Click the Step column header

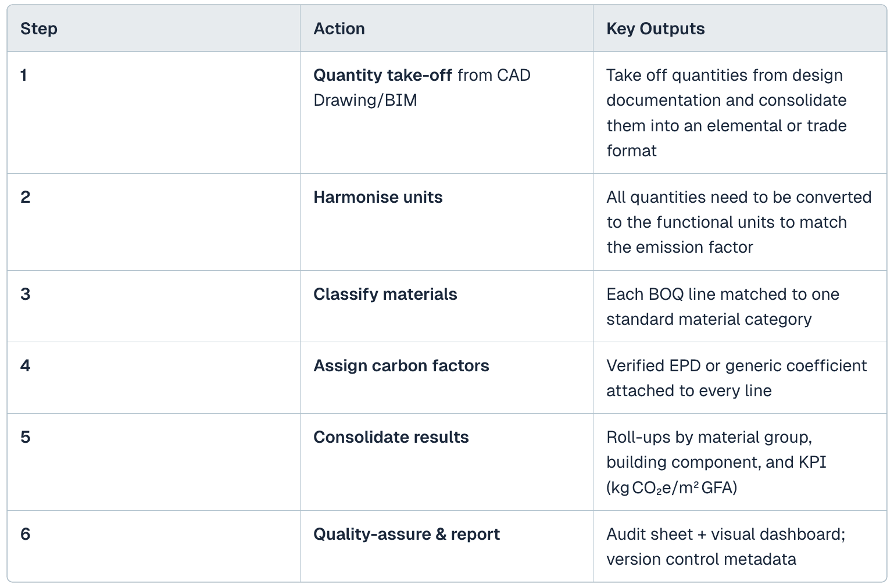[38, 28]
